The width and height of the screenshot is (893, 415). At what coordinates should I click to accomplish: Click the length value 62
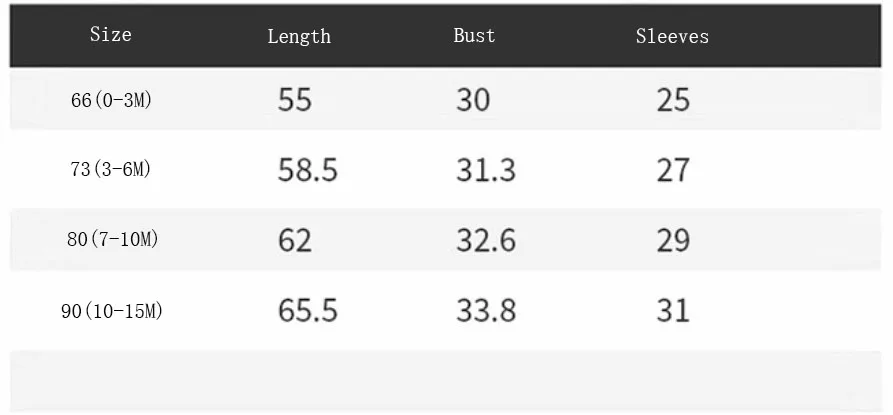(295, 240)
